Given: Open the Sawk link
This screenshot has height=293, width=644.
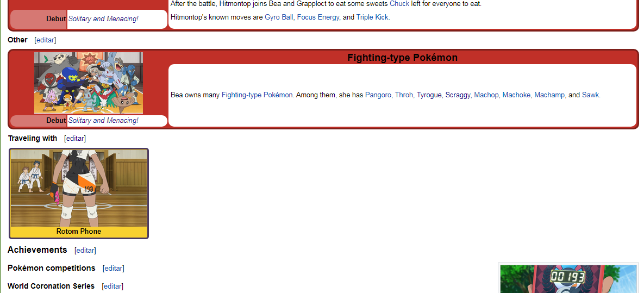Looking at the screenshot, I should point(591,95).
